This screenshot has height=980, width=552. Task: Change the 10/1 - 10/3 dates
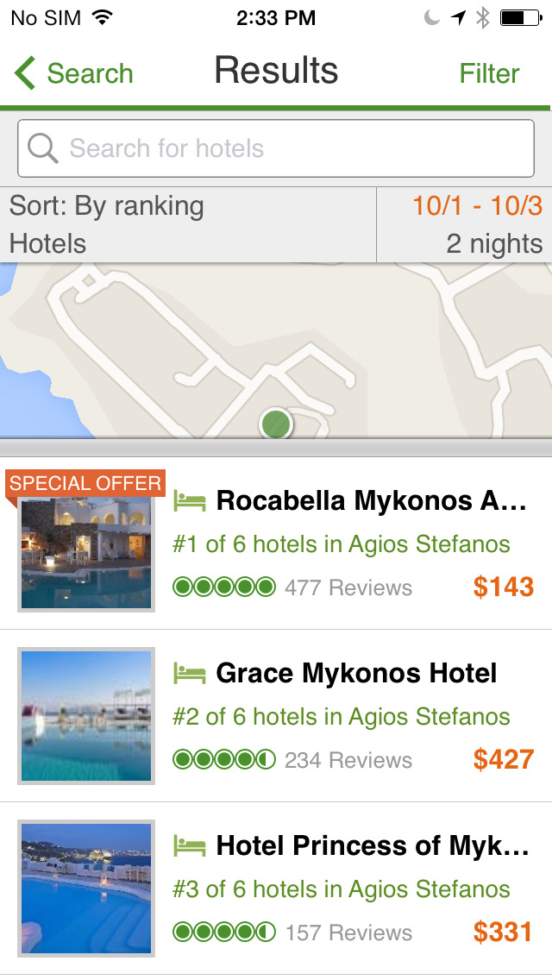[x=477, y=206]
